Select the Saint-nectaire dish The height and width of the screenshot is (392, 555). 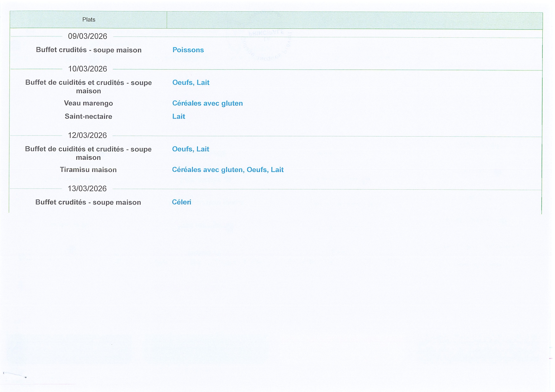coord(88,117)
